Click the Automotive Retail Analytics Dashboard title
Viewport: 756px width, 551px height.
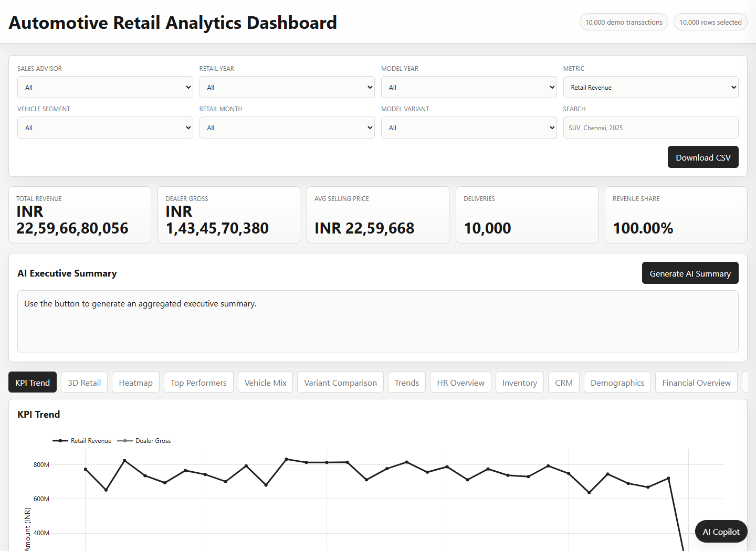tap(173, 23)
